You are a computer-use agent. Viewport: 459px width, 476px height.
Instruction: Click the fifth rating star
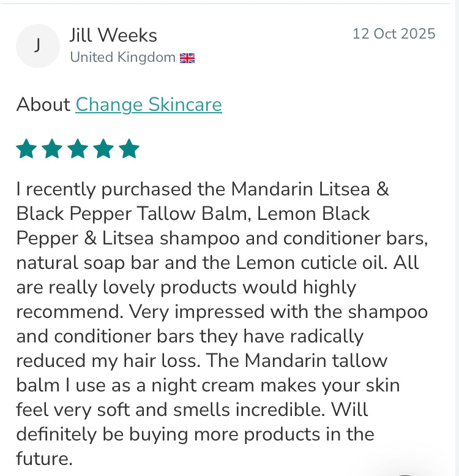click(129, 149)
